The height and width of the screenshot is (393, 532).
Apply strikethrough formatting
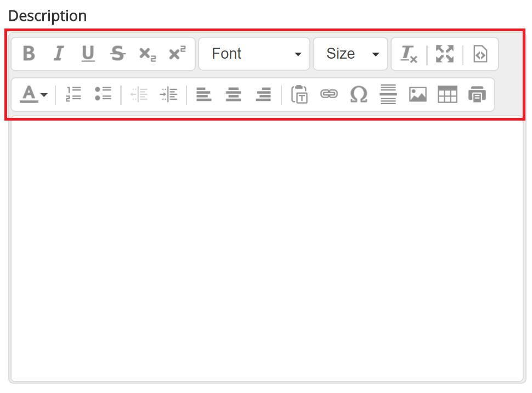coord(117,54)
